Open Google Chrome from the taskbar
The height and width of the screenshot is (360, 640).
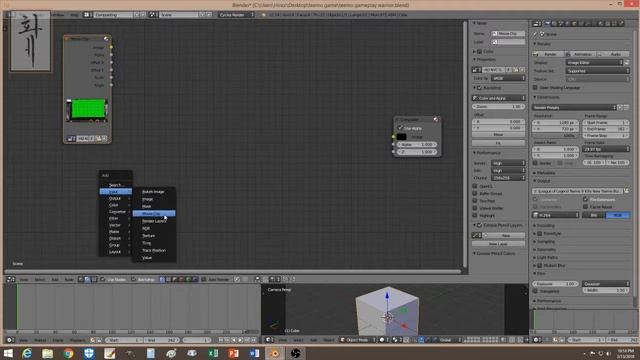click(68, 353)
